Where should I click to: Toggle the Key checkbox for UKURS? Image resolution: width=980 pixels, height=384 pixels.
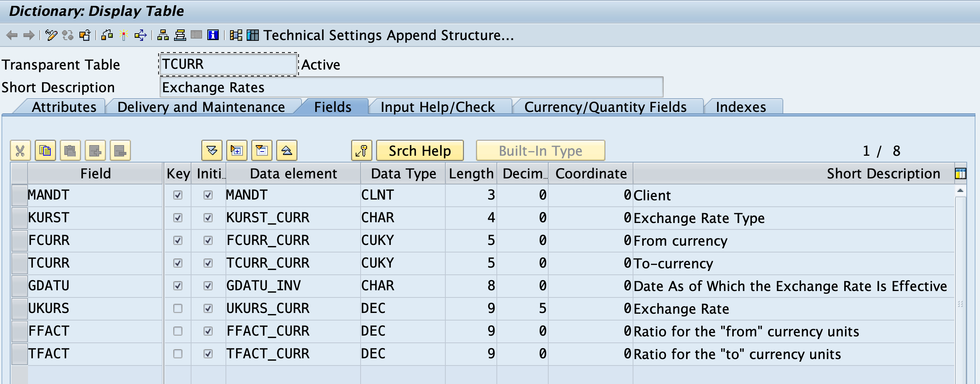178,308
